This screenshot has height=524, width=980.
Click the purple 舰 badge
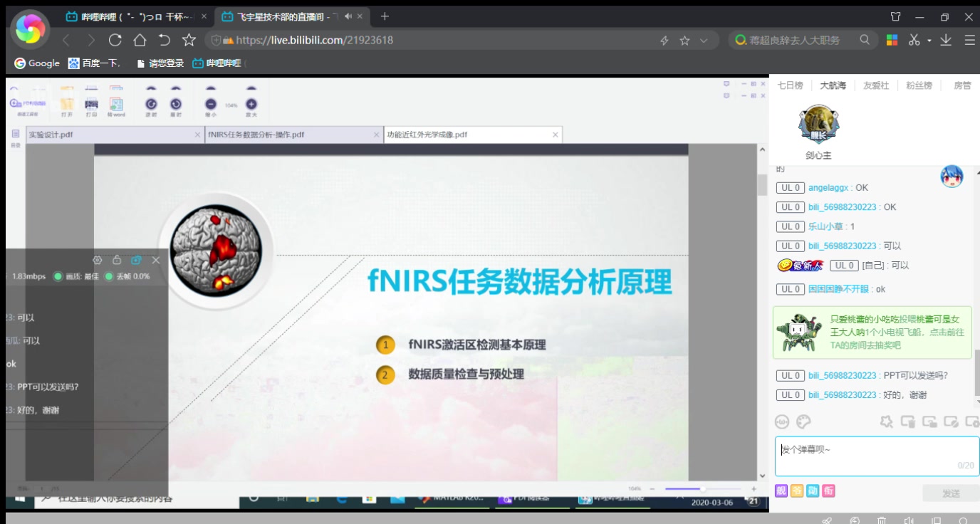coord(781,491)
